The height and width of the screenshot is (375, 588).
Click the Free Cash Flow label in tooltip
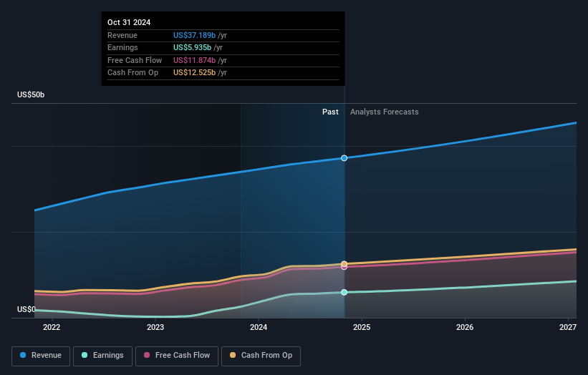[x=135, y=60]
